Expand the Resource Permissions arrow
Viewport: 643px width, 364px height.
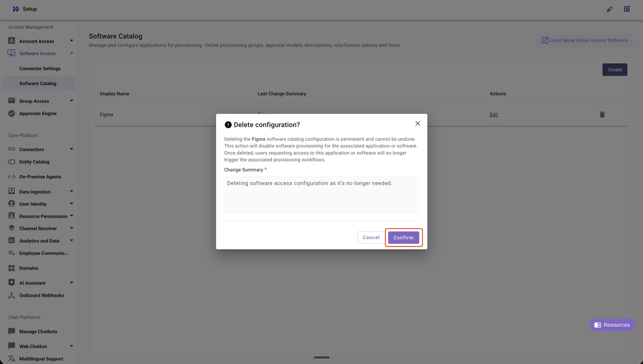click(72, 216)
